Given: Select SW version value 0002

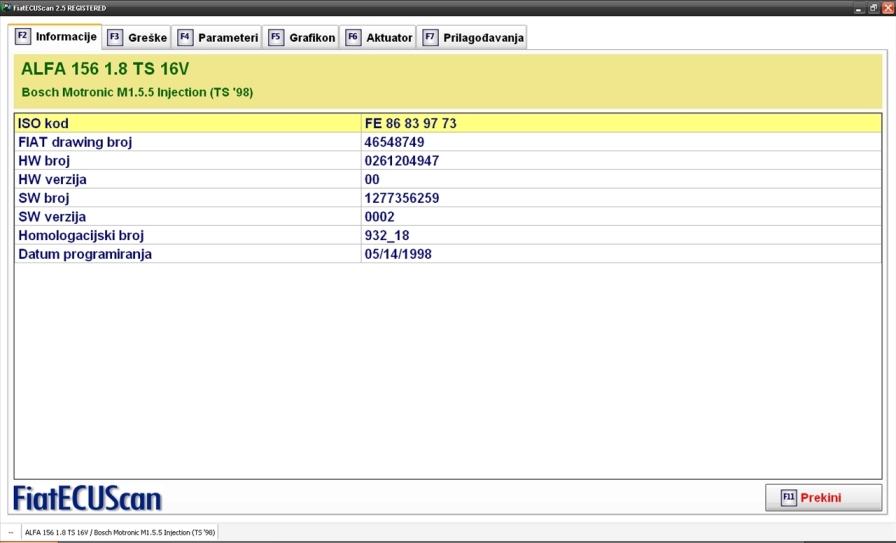Looking at the screenshot, I should (379, 217).
